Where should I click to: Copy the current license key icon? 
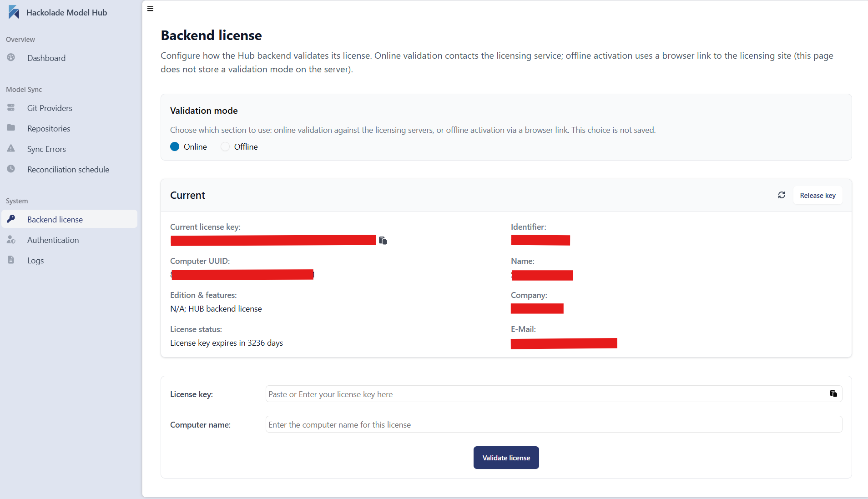[383, 240]
